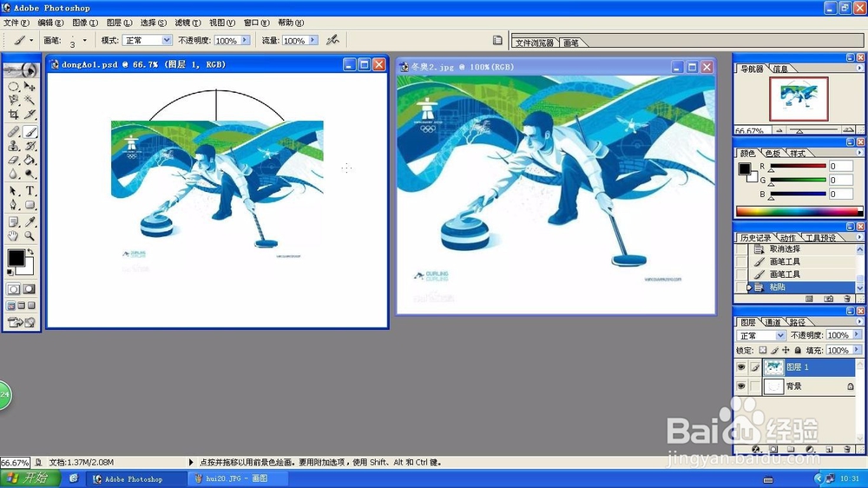Click the 开始 Start button
The image size is (868, 488).
29,478
